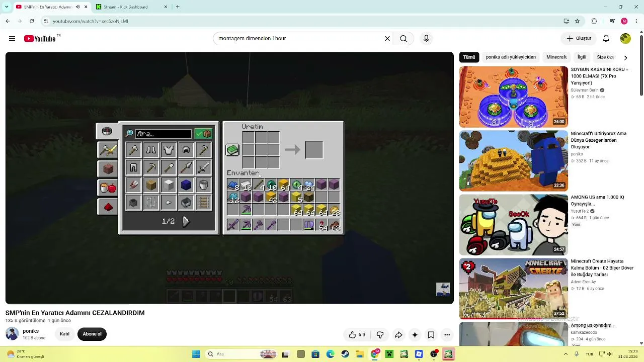The width and height of the screenshot is (644, 362).
Task: Filter by poniks adlı yükleyiciden chip
Action: [511, 57]
